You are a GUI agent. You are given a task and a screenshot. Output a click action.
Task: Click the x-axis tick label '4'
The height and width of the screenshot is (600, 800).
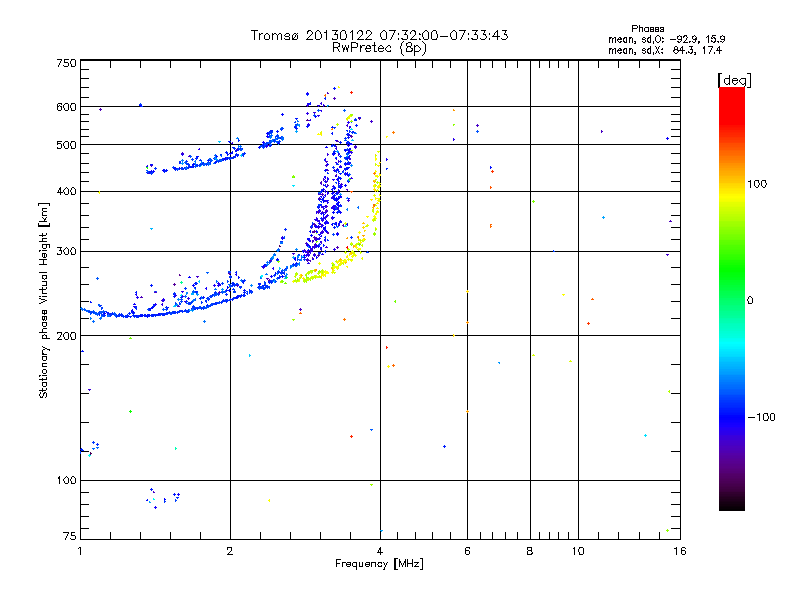coord(380,551)
